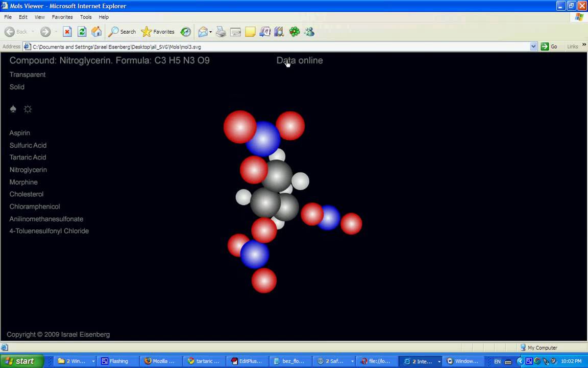Open the Edit menu

click(23, 17)
